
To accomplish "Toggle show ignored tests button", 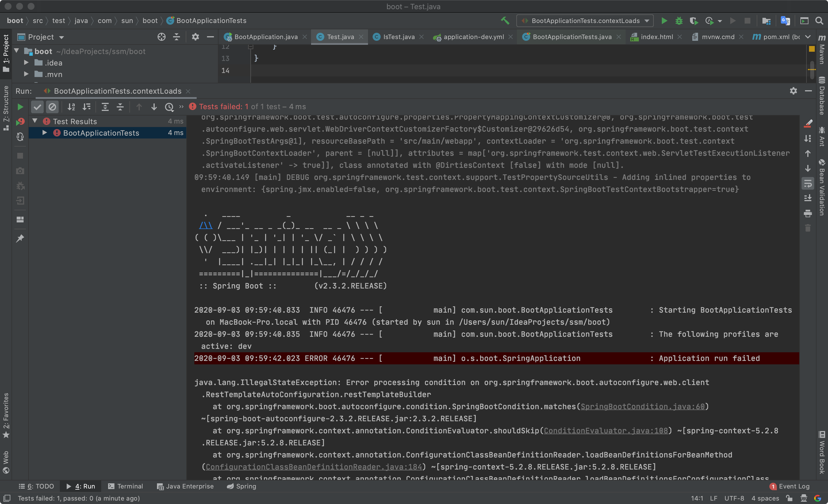I will pyautogui.click(x=52, y=107).
